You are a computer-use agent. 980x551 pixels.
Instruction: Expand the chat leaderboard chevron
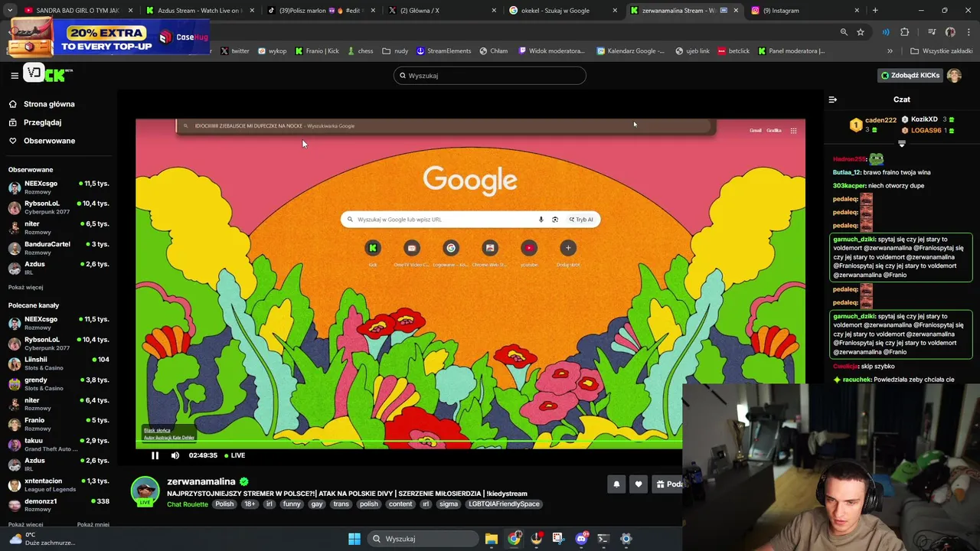point(901,144)
